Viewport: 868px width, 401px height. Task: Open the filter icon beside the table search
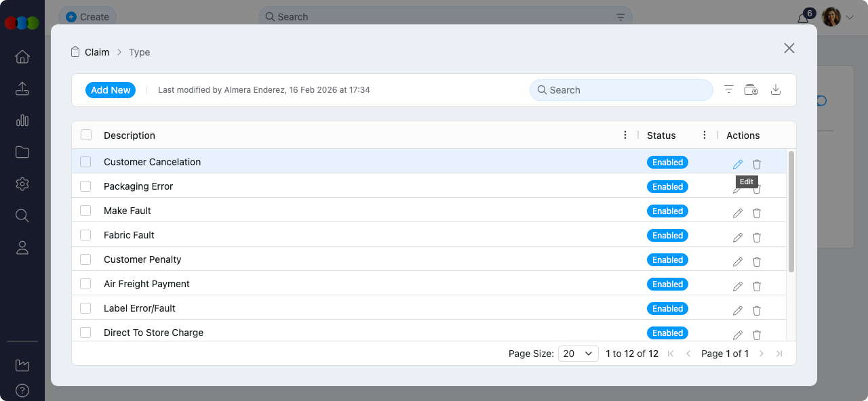[729, 90]
